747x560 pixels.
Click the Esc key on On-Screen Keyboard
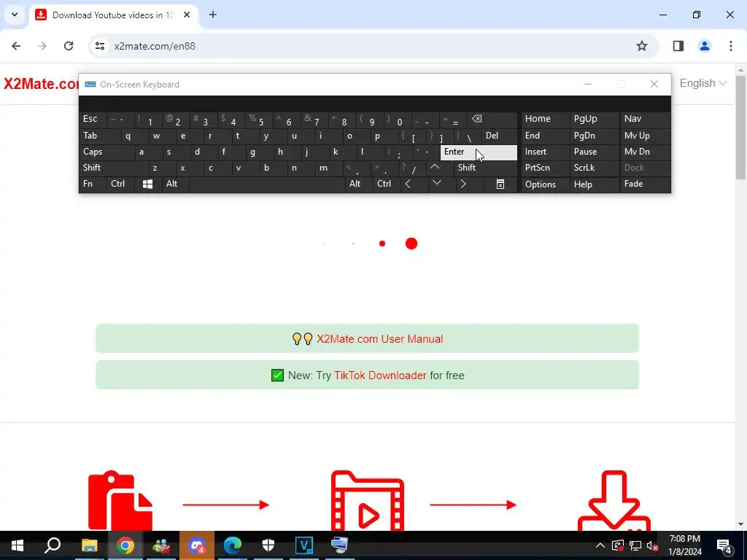(x=93, y=119)
